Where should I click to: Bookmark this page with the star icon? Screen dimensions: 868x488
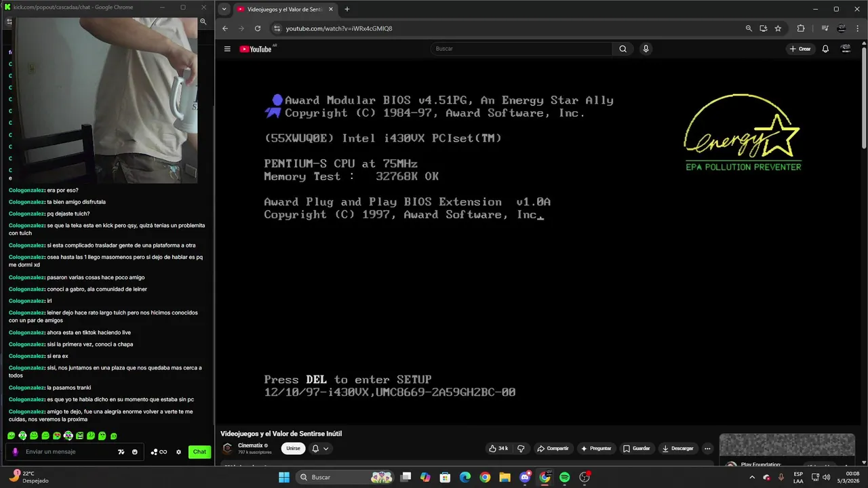778,28
